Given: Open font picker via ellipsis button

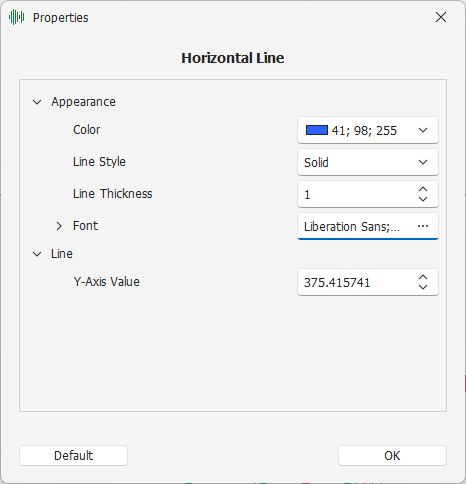Looking at the screenshot, I should pos(423,226).
